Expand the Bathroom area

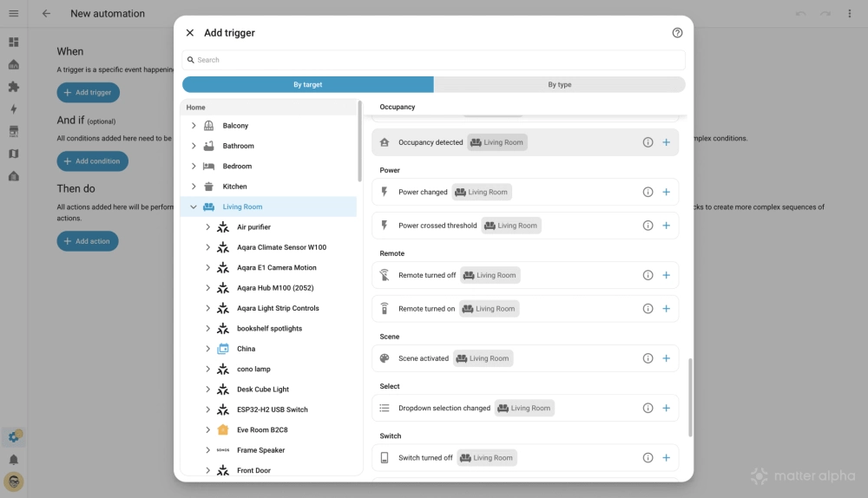[x=194, y=146]
